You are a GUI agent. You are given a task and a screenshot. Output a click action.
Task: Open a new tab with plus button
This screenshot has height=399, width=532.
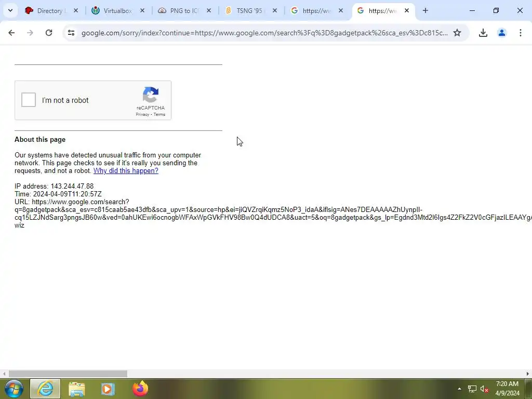click(x=425, y=10)
